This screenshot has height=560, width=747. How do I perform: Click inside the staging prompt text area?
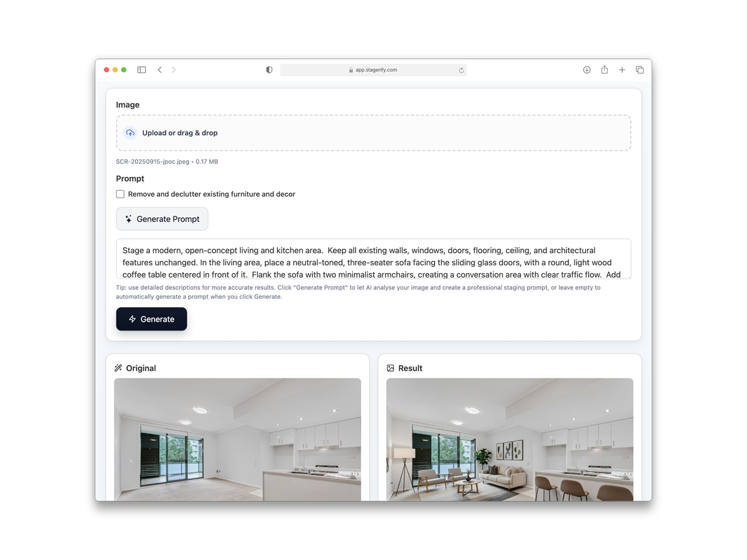click(x=373, y=259)
